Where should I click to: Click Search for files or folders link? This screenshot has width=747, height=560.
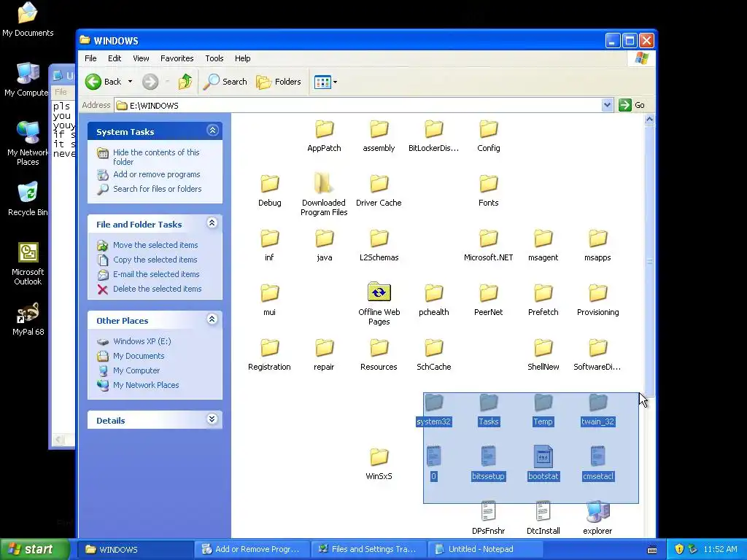[x=158, y=189]
